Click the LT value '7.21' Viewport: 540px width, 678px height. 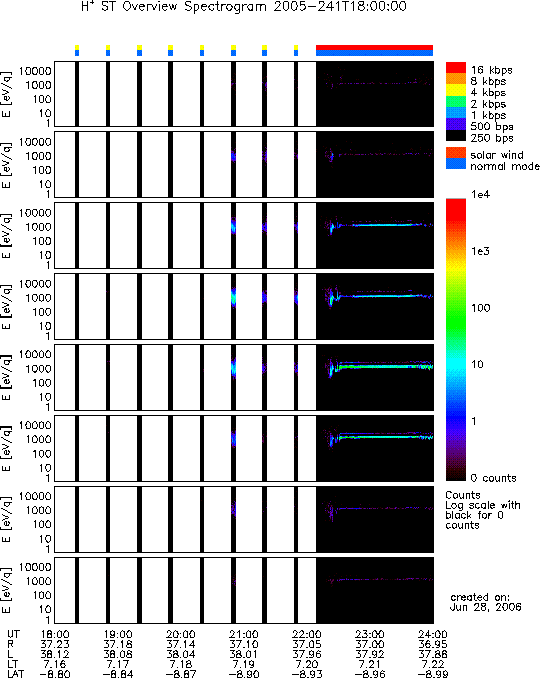370,664
